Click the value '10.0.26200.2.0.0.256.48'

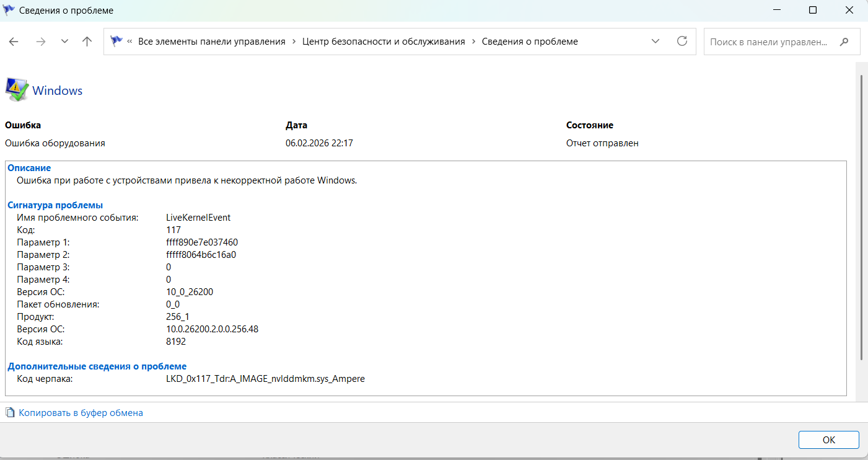point(213,329)
